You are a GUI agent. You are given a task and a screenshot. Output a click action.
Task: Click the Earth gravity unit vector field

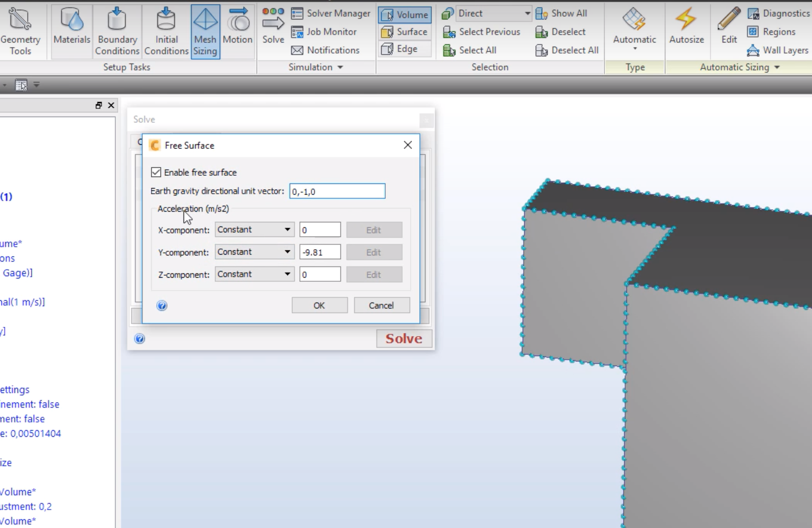coord(337,191)
